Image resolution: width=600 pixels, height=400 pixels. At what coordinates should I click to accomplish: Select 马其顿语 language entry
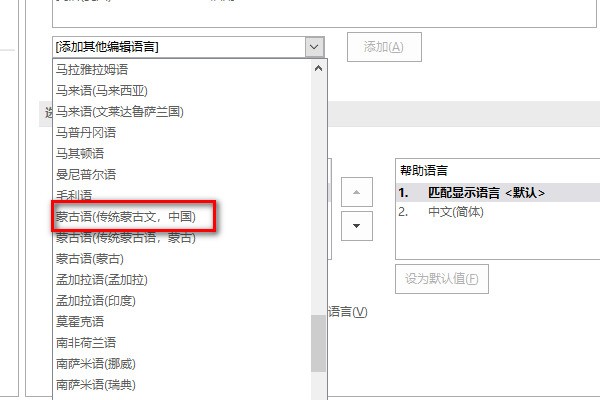point(182,153)
